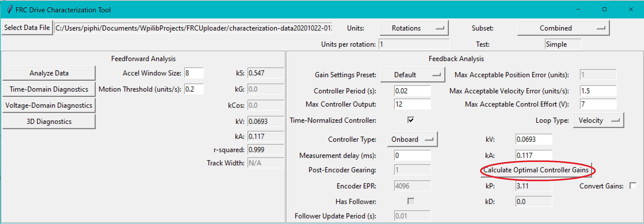Screen dimensions: 644x224
Task: Click kP result field 3.11
Action: 534,186
